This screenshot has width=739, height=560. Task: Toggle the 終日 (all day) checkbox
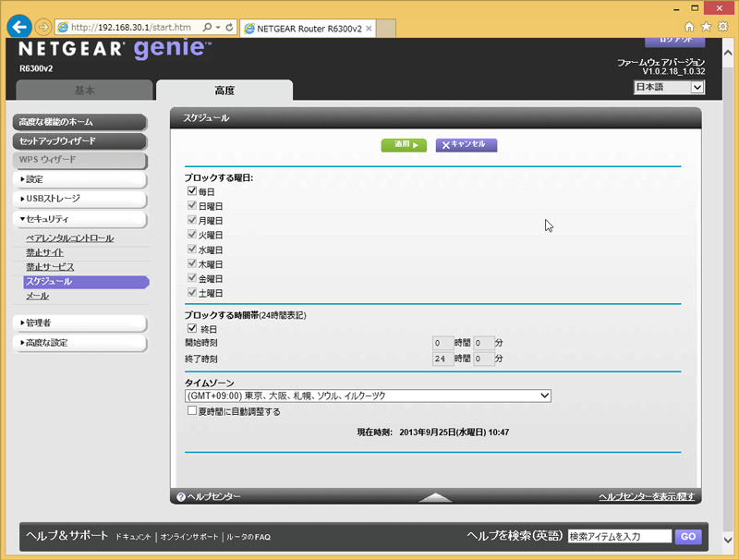point(192,328)
